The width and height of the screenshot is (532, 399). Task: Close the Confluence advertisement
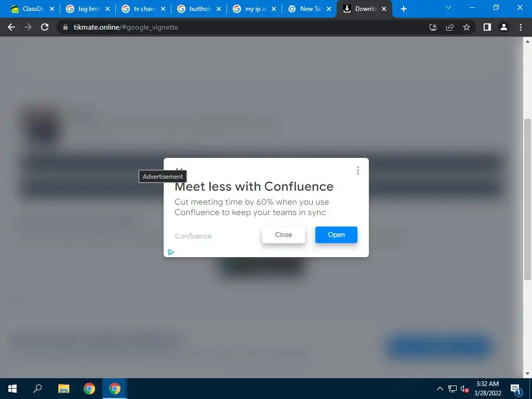(283, 235)
